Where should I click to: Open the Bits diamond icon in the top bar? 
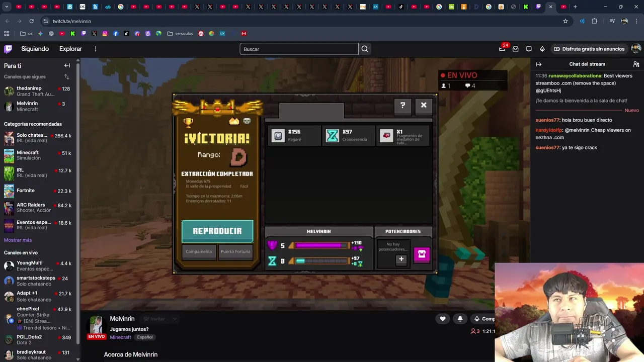(542, 49)
